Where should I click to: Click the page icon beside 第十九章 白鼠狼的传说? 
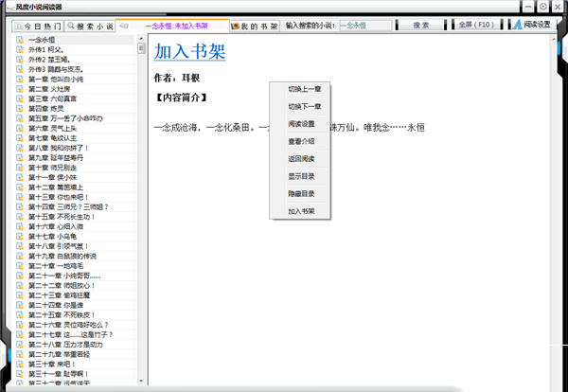pyautogui.click(x=20, y=256)
